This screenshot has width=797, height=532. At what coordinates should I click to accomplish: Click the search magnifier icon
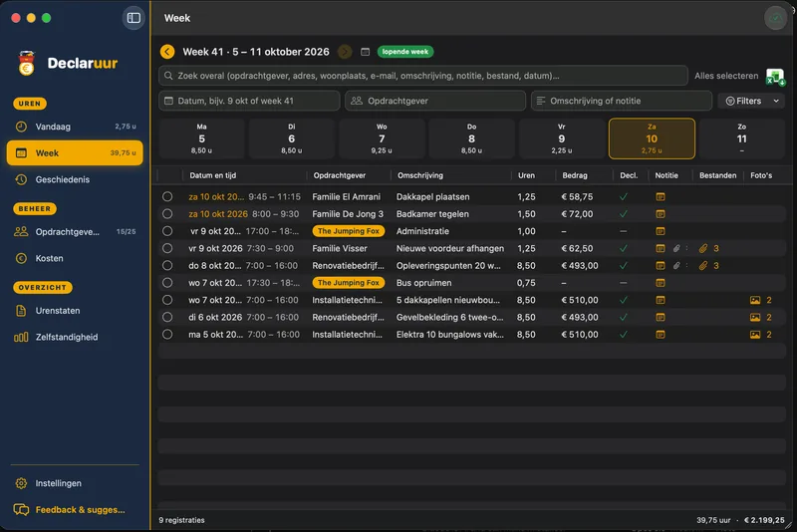(x=168, y=76)
